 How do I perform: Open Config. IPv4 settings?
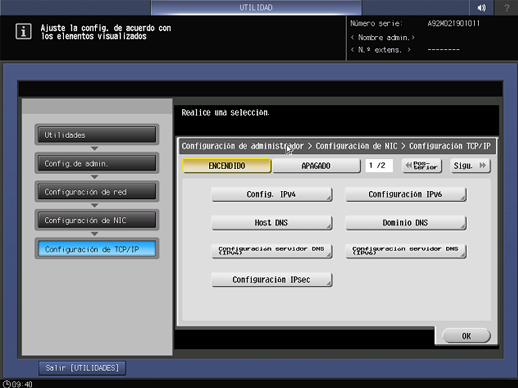[272, 194]
